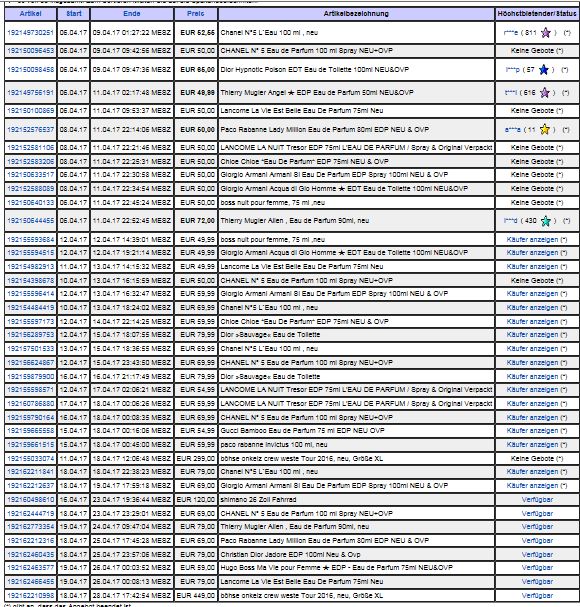Click Verfügbar for Paco Rabanne Lady Million EUR 69,00
This screenshot has height=607, width=580.
pyautogui.click(x=537, y=540)
